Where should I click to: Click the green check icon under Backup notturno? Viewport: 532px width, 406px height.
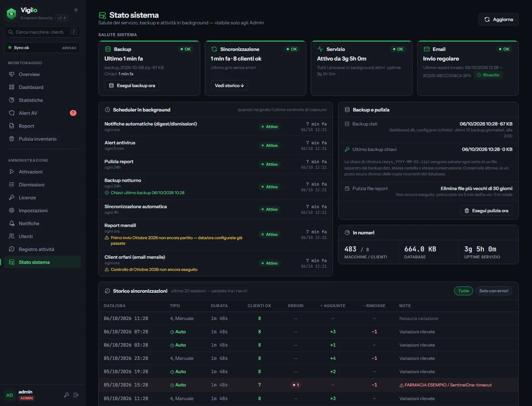pyautogui.click(x=107, y=193)
